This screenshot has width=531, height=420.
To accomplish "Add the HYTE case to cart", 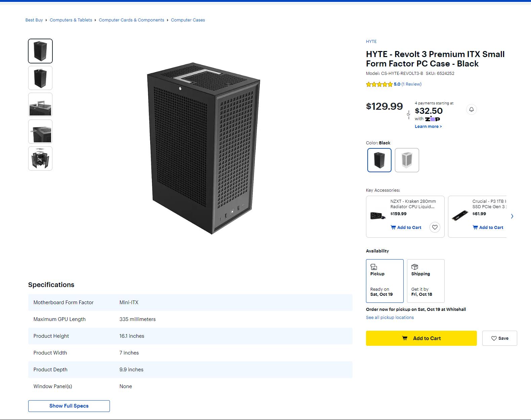I will 421,338.
